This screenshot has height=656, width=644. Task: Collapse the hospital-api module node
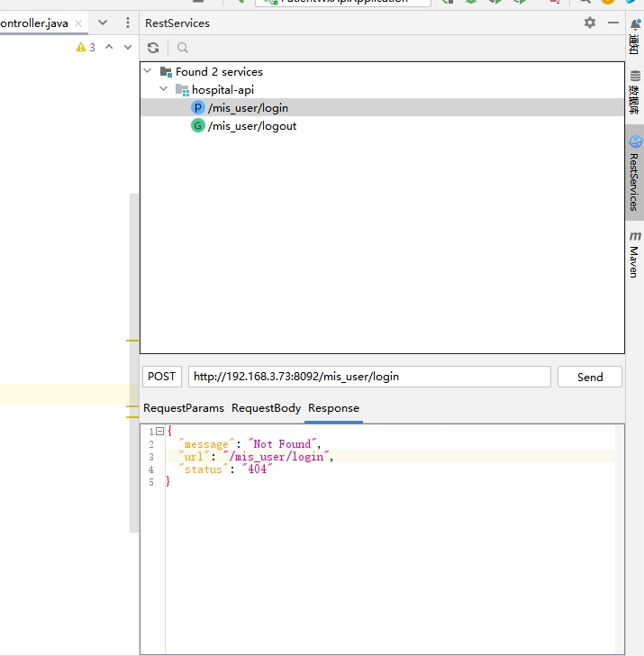(164, 89)
